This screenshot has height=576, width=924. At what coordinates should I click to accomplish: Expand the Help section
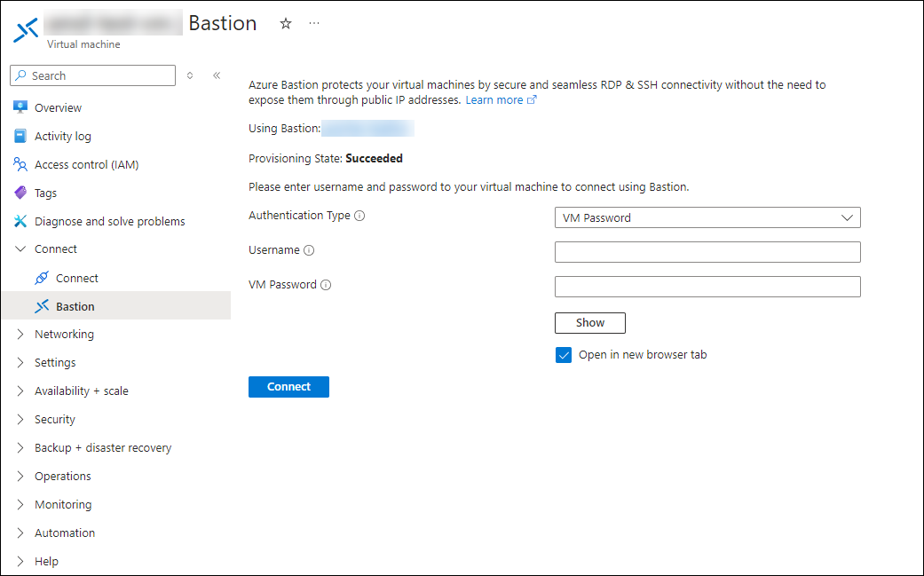point(20,561)
